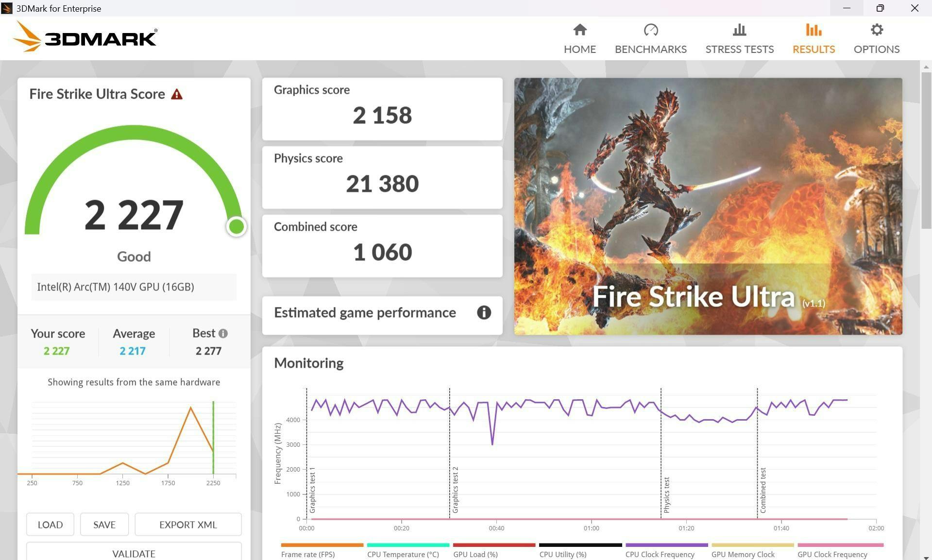
Task: Click the Best score 2 277
Action: pyautogui.click(x=208, y=351)
